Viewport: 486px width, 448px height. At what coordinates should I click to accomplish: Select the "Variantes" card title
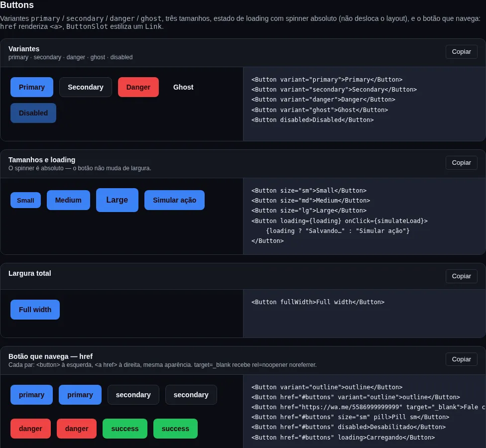click(x=24, y=49)
